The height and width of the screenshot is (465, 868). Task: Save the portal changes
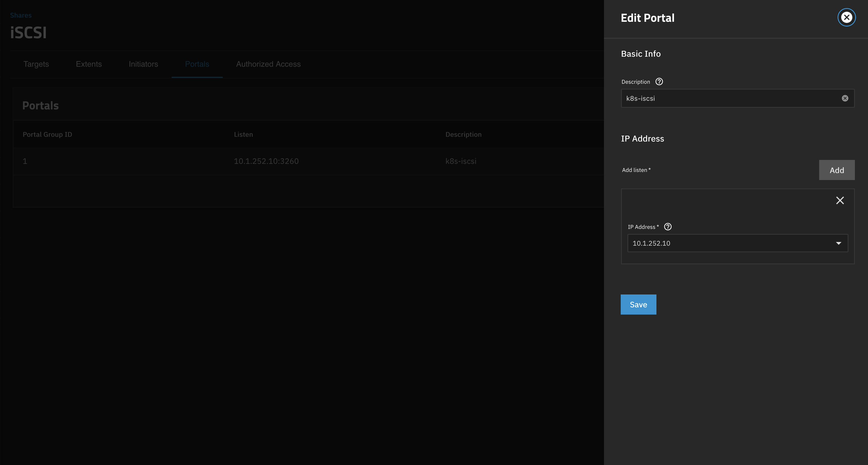638,305
